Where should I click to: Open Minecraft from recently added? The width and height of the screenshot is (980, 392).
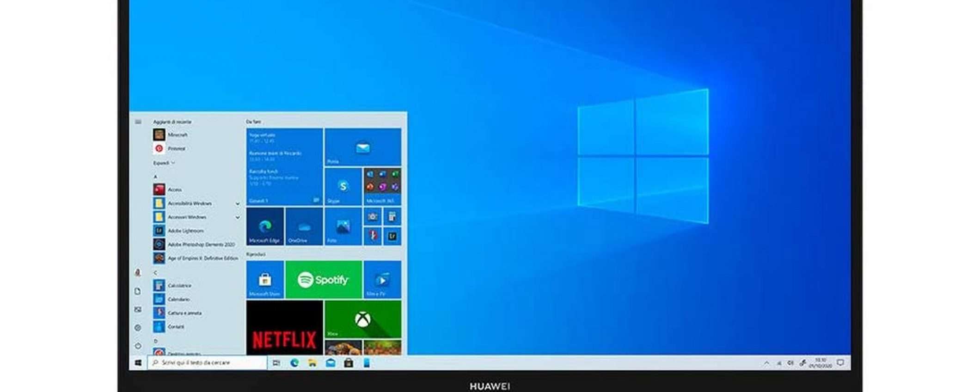point(171,135)
